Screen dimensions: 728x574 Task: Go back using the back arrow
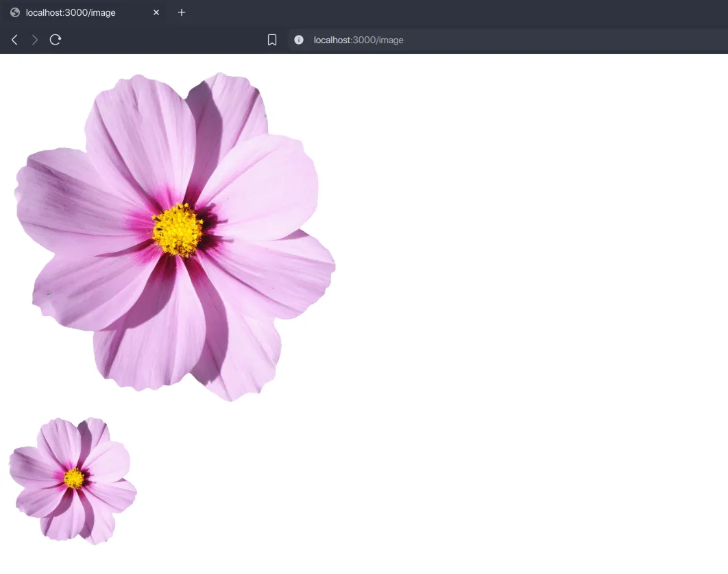pos(14,40)
